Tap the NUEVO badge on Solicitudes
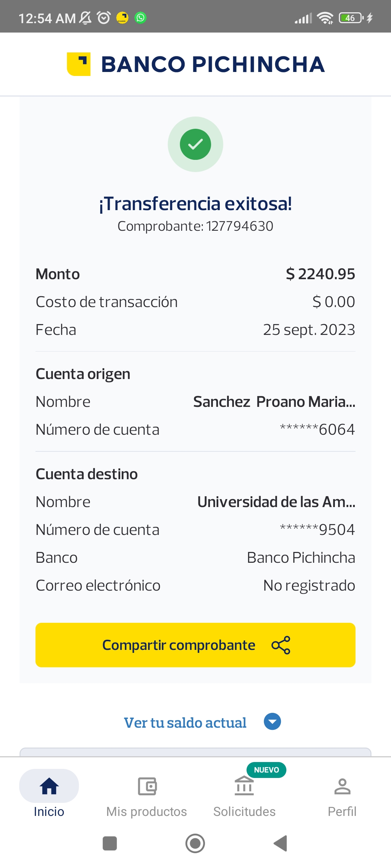Viewport: 391px width, 868px height. tap(266, 770)
